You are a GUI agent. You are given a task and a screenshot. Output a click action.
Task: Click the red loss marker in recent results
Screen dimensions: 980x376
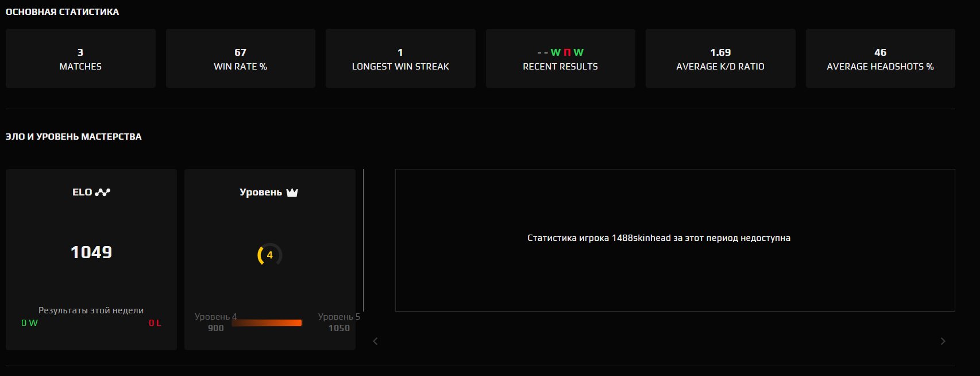[x=567, y=52]
